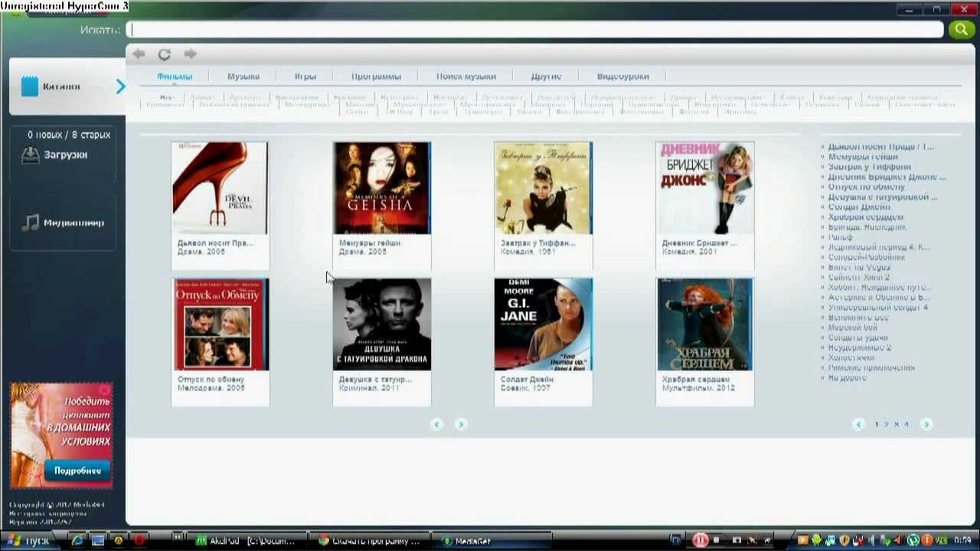Open Memoirs of a Geisha poster
980x551 pixels.
point(382,188)
